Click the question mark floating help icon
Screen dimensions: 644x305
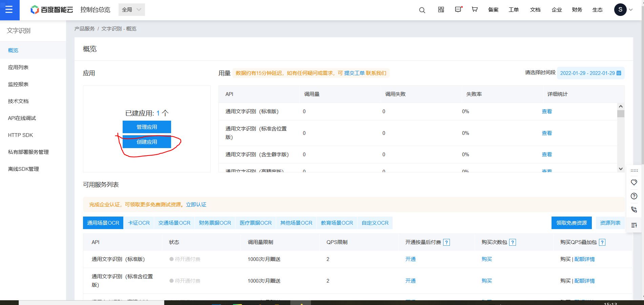634,196
